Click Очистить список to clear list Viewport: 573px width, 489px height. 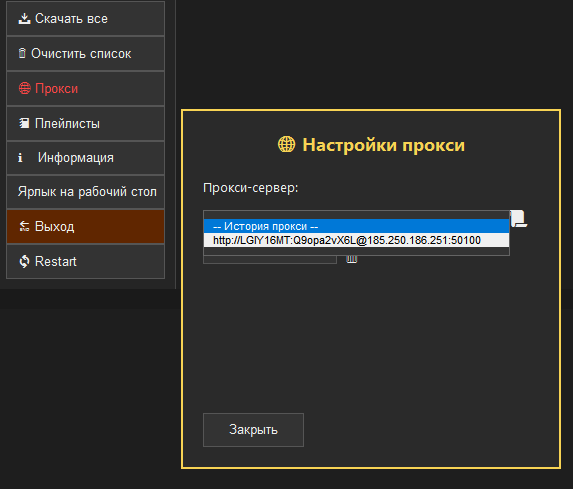coord(86,54)
